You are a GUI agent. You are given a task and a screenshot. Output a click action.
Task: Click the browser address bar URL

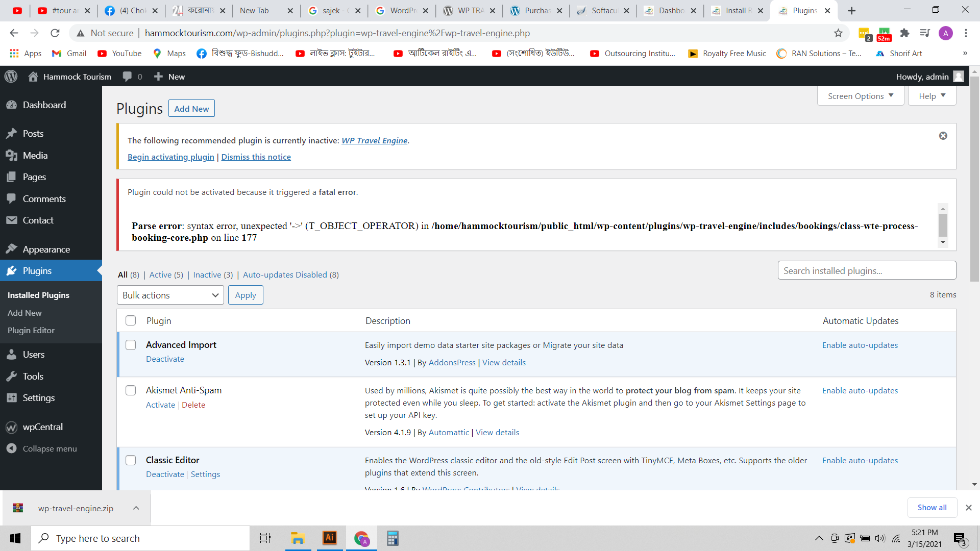(x=337, y=33)
